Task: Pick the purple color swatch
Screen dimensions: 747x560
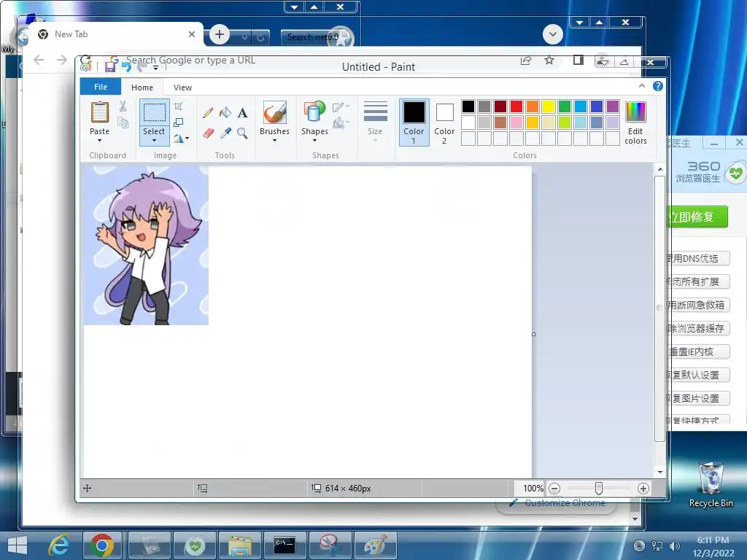Action: (613, 106)
